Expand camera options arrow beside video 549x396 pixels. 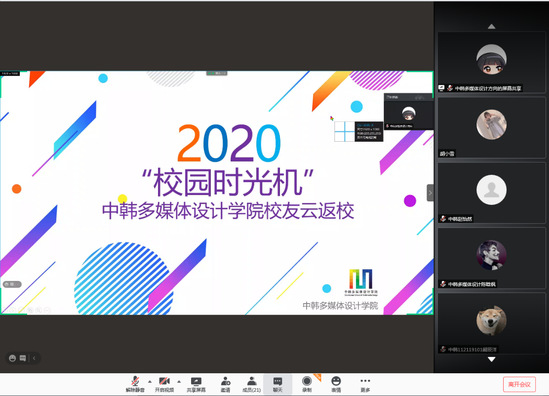(179, 381)
